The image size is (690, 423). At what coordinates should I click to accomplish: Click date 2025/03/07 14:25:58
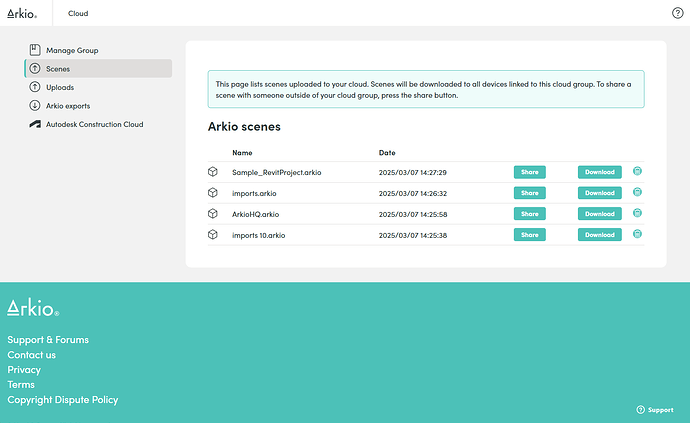(x=413, y=214)
